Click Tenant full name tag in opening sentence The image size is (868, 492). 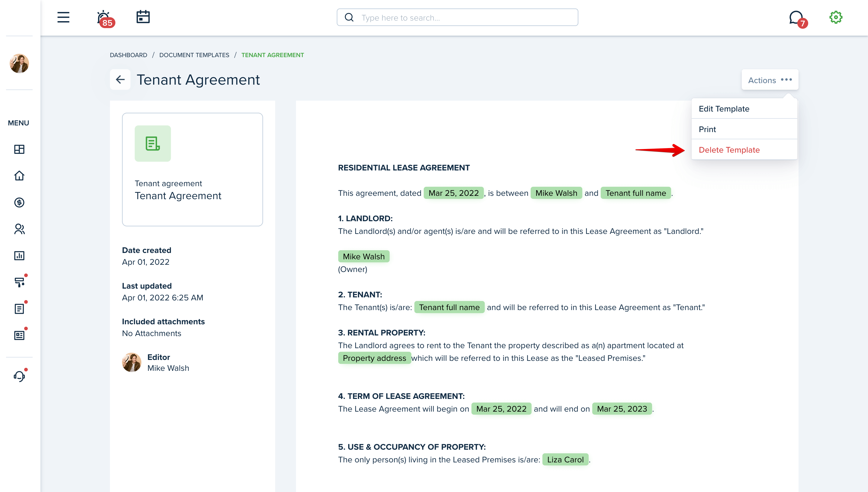[635, 193]
